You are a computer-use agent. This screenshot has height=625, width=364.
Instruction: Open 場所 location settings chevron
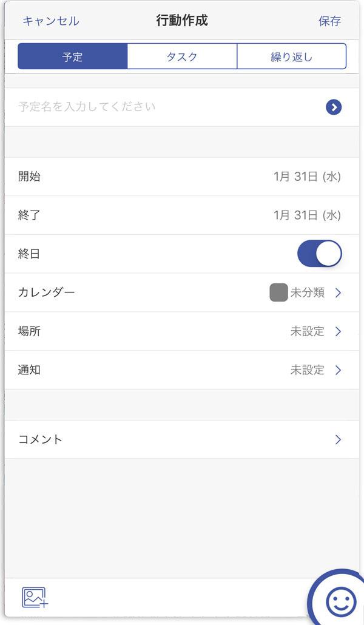pos(338,331)
